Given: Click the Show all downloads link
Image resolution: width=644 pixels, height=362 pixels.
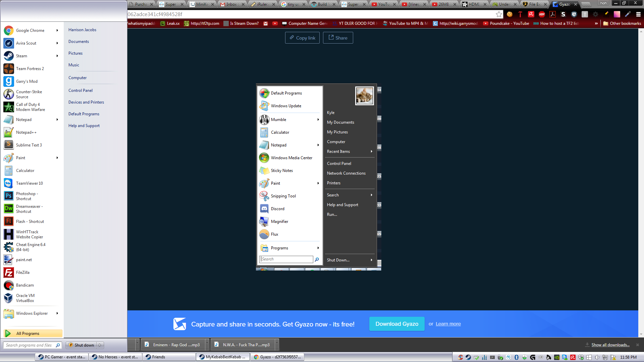Looking at the screenshot, I should pyautogui.click(x=610, y=345).
